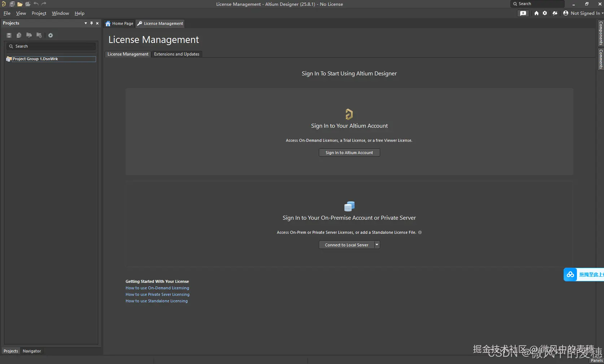
Task: Click the Search field in the Projects panel
Action: click(51, 46)
